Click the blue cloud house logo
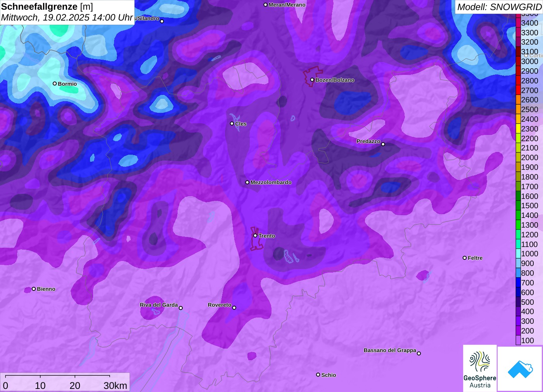 pos(520,369)
